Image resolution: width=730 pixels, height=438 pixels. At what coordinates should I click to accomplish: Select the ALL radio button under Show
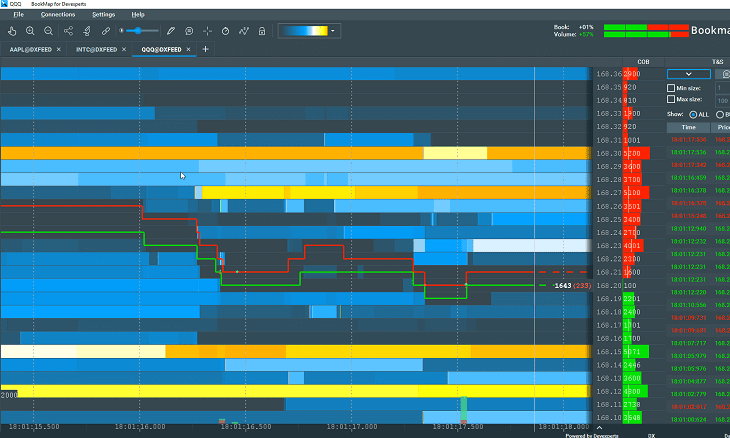tap(693, 115)
